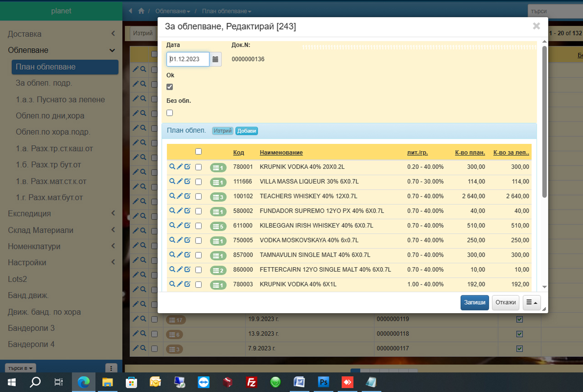Expand Доставка sidebar section
The height and width of the screenshot is (392, 583).
61,34
